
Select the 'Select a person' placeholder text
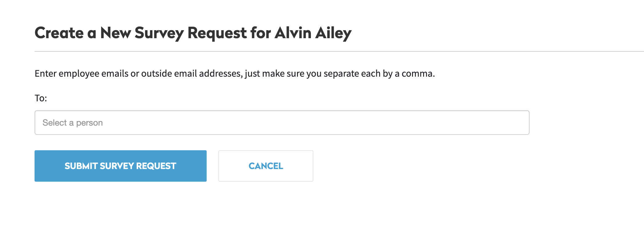72,123
